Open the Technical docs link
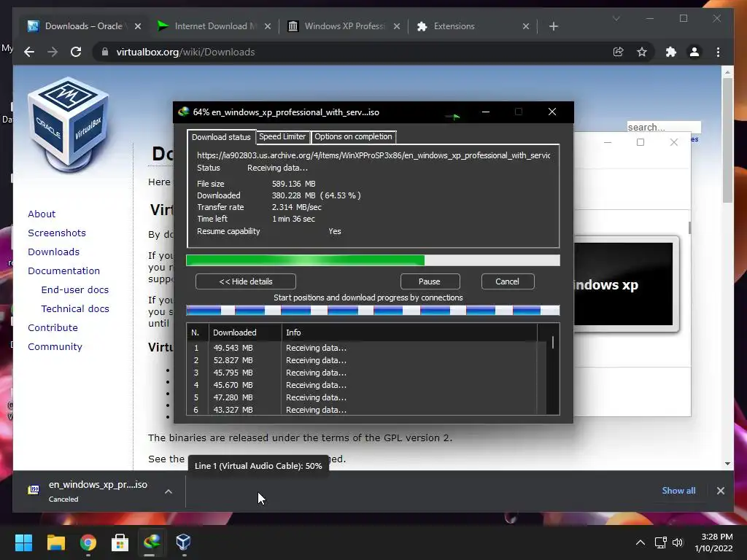Screen dimensions: 747x560 tap(75, 309)
